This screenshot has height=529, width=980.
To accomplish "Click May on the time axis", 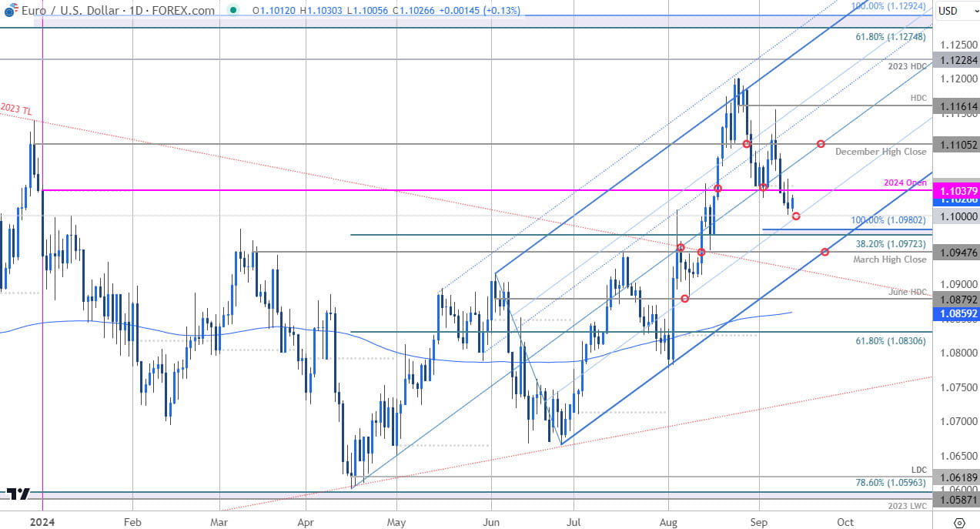I will 396,522.
